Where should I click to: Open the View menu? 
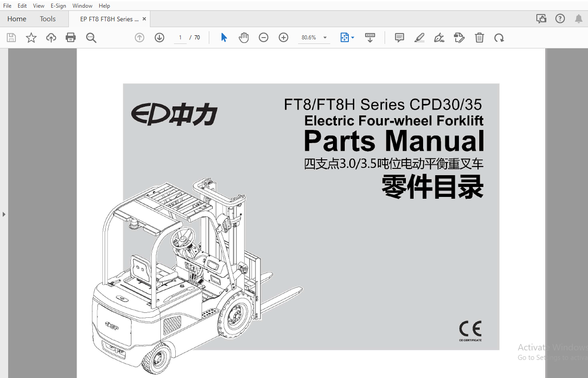[39, 6]
